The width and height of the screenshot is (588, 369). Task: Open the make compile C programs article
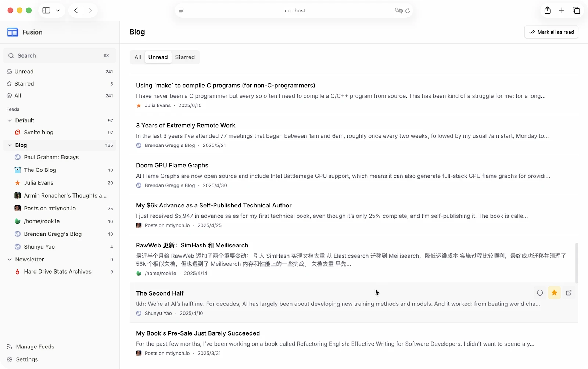pos(354,95)
